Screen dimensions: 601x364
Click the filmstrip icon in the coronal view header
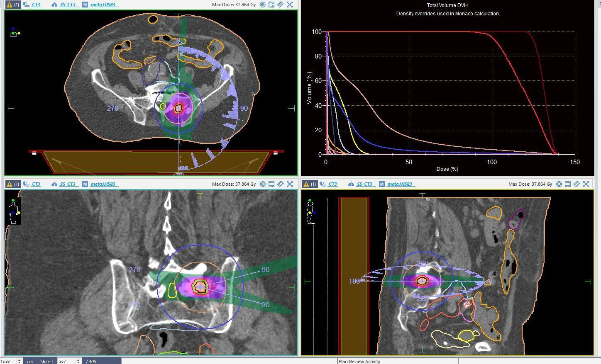271,184
